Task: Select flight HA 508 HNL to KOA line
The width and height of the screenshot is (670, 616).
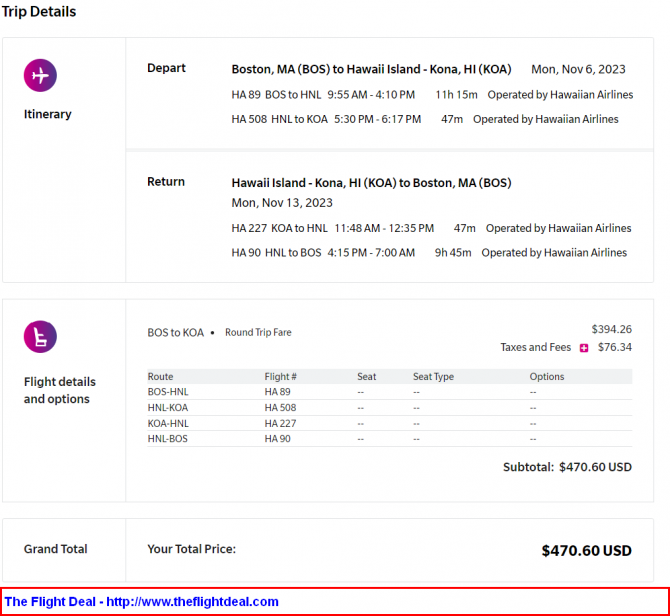Action: pos(425,119)
